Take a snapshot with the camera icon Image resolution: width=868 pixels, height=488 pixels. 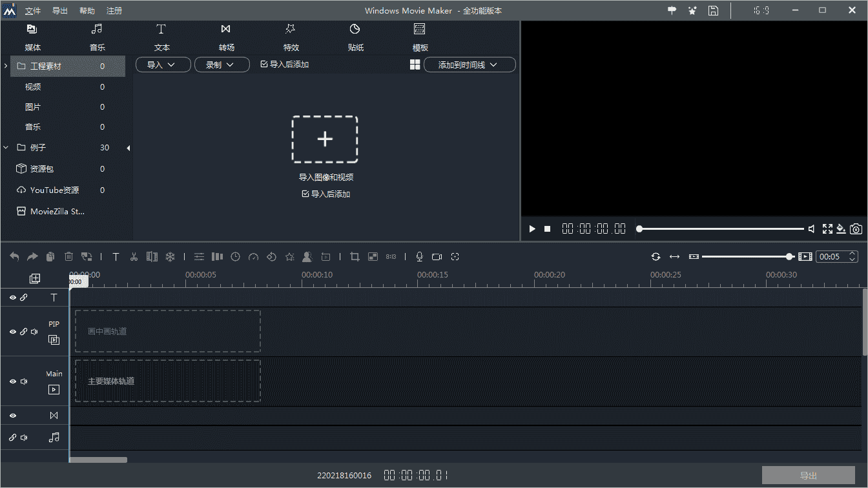click(856, 229)
